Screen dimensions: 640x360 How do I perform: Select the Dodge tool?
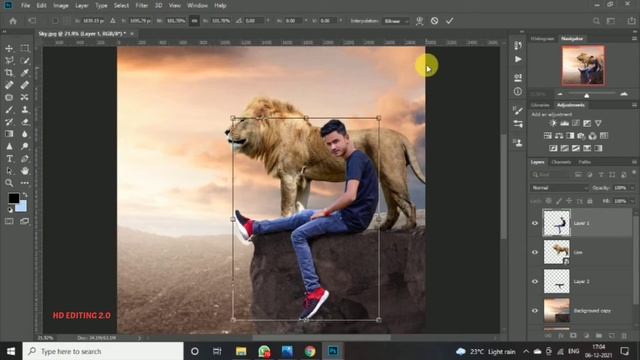click(24, 146)
